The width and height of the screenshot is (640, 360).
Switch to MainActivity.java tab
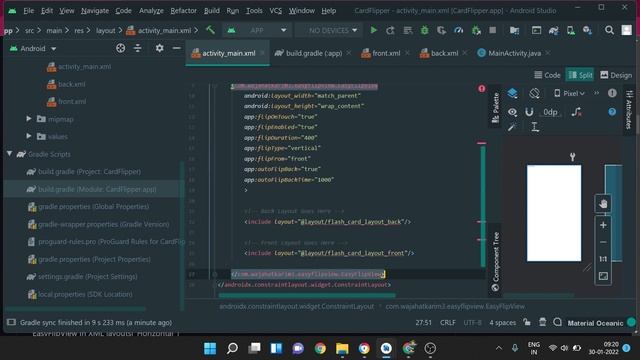coord(514,53)
